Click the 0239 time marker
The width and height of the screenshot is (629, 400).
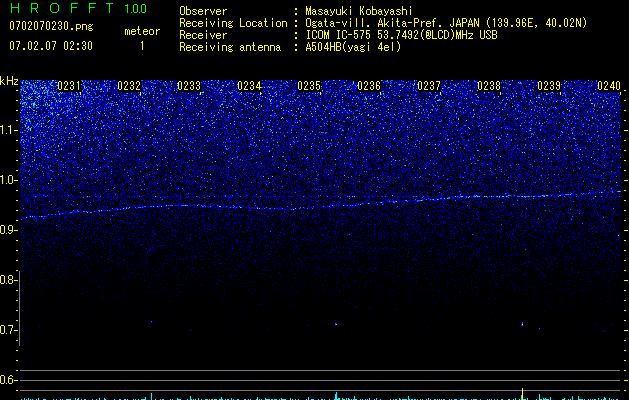(549, 86)
